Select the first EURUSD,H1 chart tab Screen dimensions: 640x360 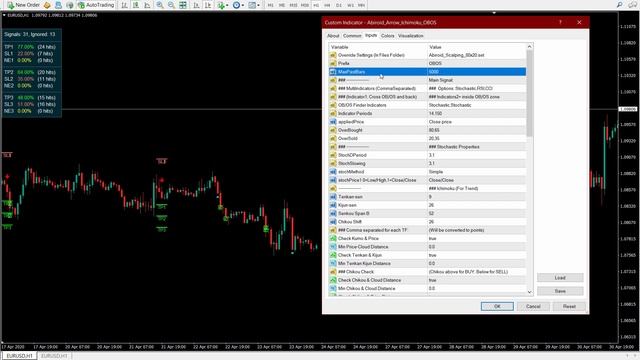(x=19, y=356)
